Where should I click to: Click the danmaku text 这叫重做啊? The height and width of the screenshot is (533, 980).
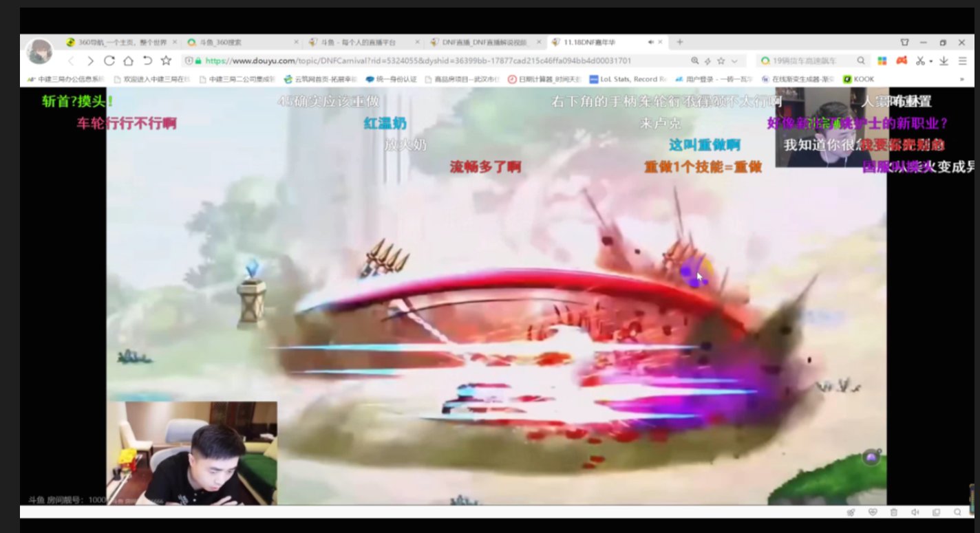pyautogui.click(x=704, y=145)
